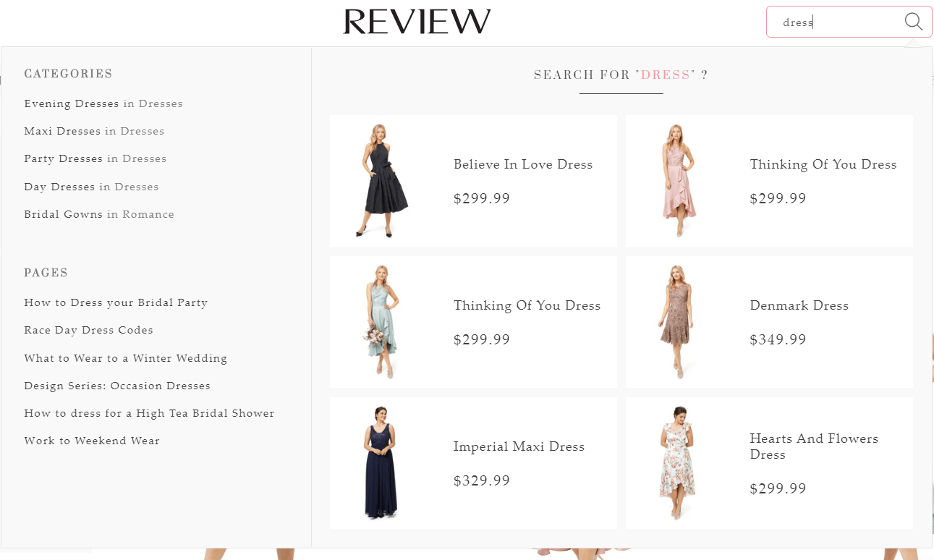The height and width of the screenshot is (560, 934).
Task: Click the magnifying glass search icon
Action: [x=914, y=22]
